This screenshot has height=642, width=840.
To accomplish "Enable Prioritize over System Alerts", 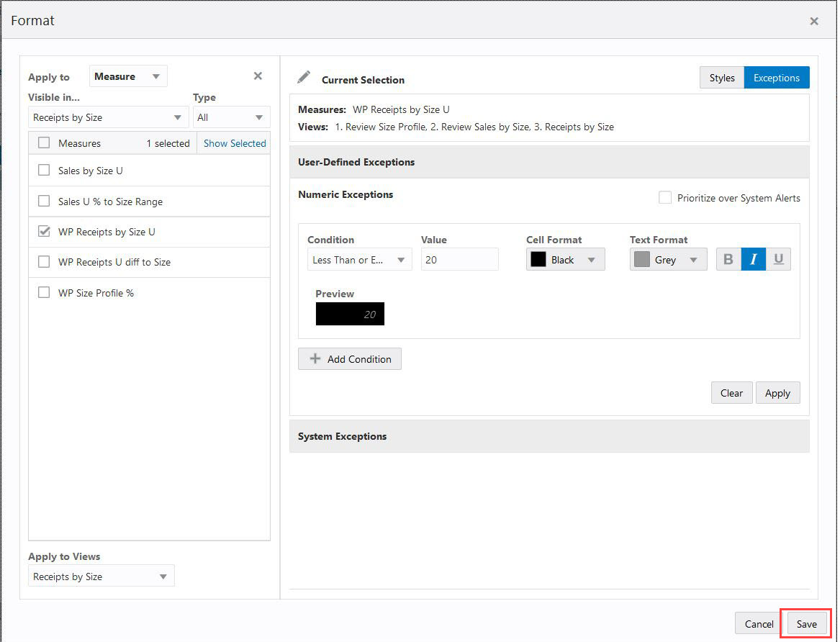I will click(x=665, y=198).
